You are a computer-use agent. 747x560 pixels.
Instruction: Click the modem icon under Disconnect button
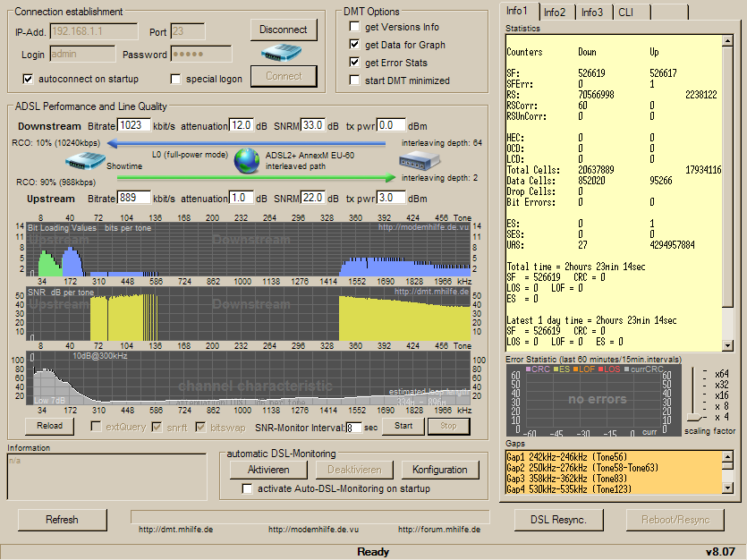click(281, 53)
